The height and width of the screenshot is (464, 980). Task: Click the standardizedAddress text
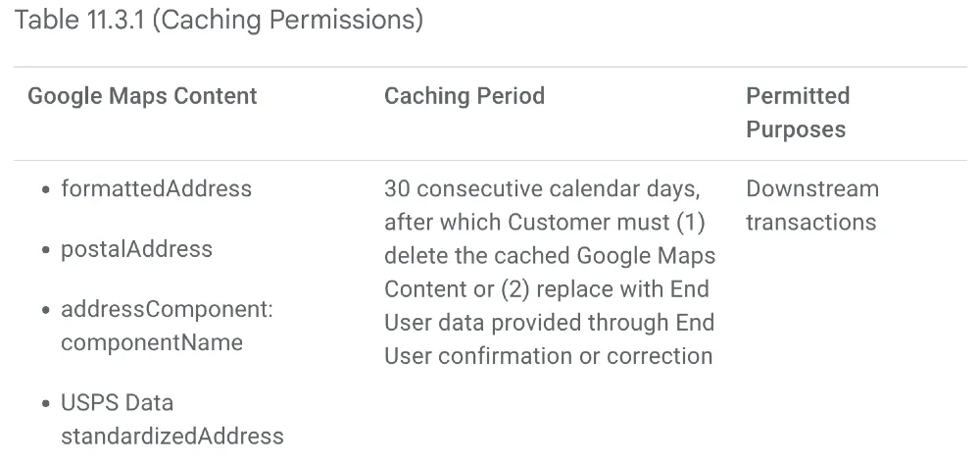[x=171, y=437]
